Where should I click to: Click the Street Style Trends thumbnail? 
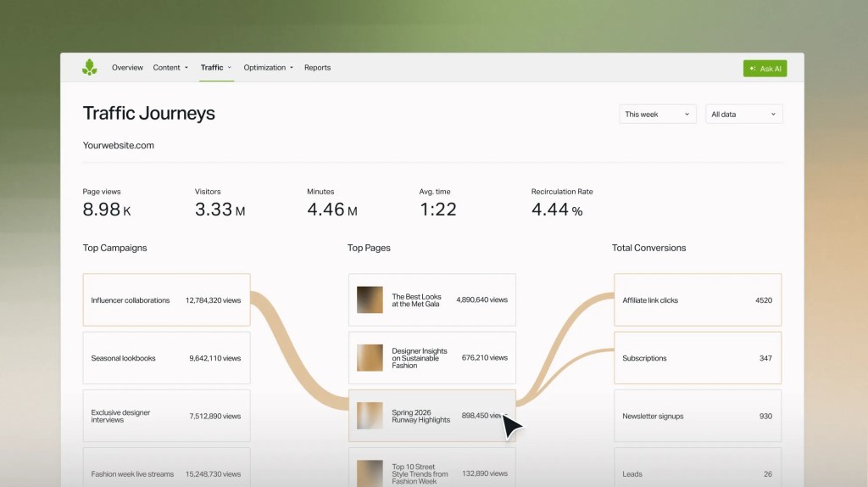pyautogui.click(x=370, y=473)
